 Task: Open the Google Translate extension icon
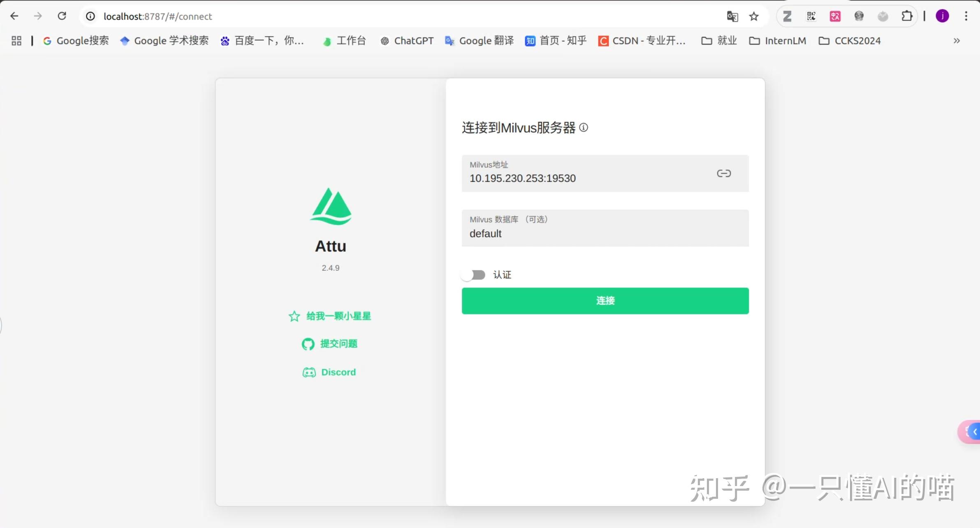pyautogui.click(x=732, y=16)
